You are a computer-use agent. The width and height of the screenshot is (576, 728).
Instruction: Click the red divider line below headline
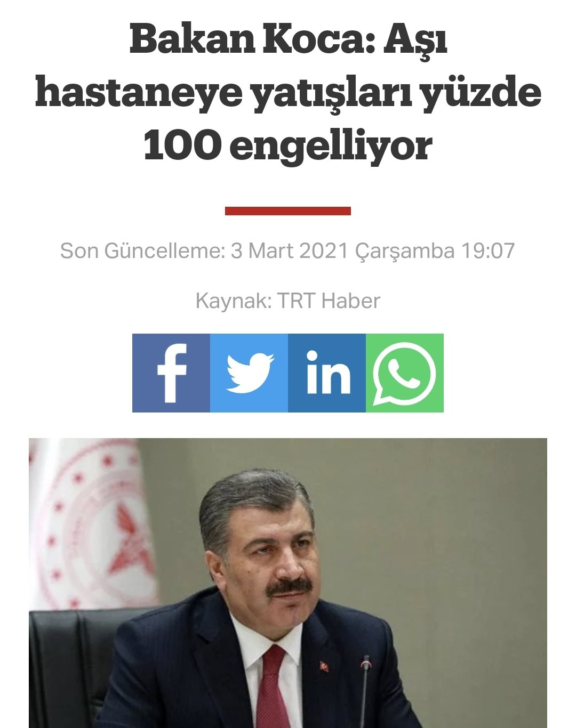[x=288, y=211]
